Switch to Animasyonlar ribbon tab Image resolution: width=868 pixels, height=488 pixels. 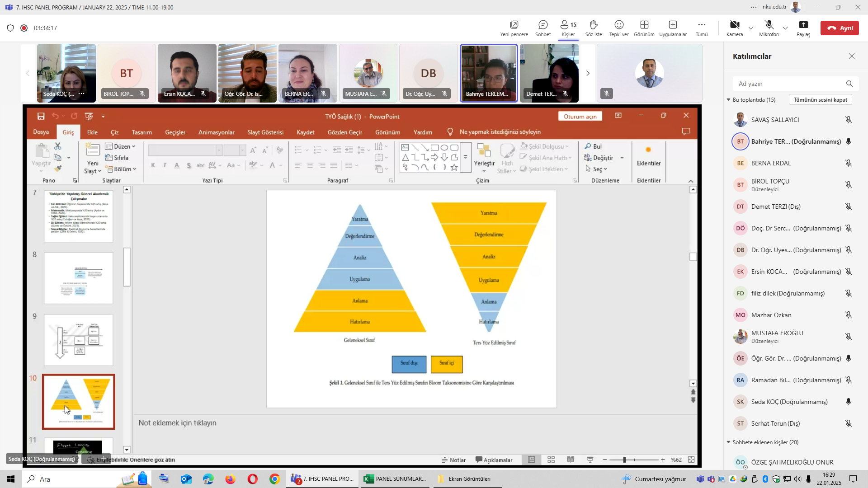click(216, 132)
